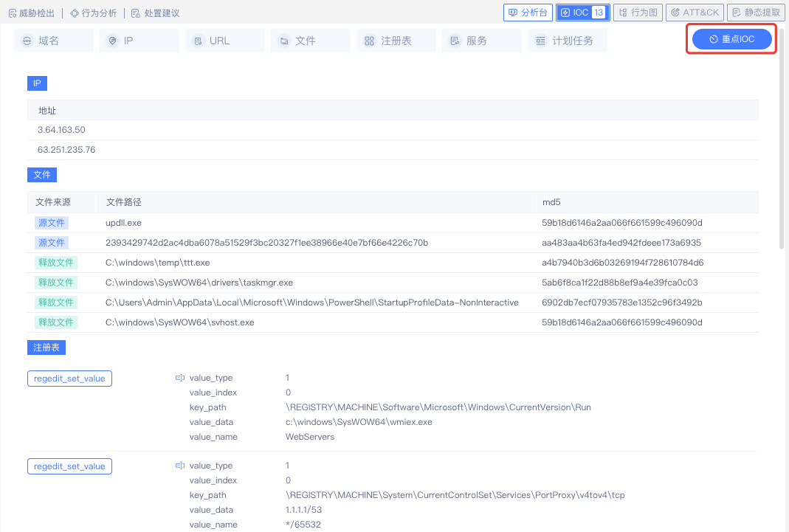The height and width of the screenshot is (532, 789).
Task: Click the 服务 filter icon
Action: coord(455,41)
